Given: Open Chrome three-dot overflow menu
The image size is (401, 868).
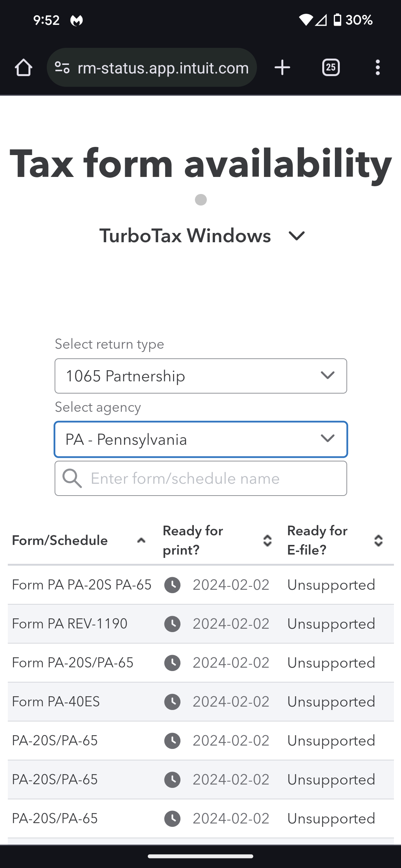Looking at the screenshot, I should [x=378, y=68].
